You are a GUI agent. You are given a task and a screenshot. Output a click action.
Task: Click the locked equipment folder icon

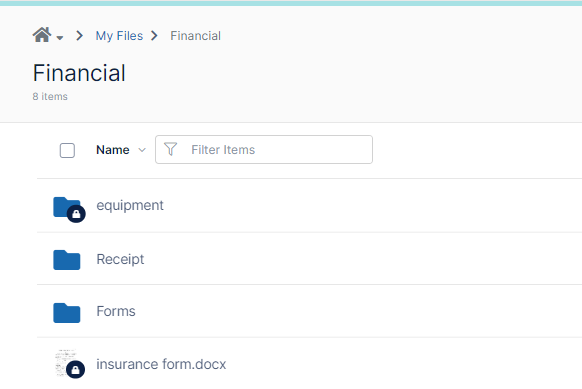[x=66, y=207]
